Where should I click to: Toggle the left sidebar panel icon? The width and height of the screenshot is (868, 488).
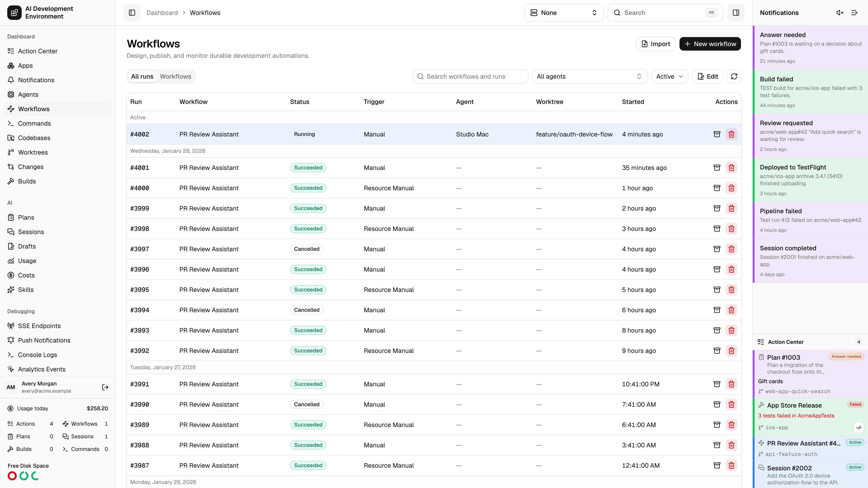click(132, 13)
